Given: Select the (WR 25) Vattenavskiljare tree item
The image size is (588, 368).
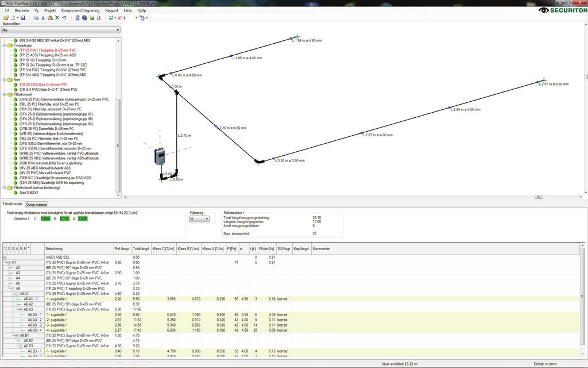Looking at the screenshot, I should coord(51,133).
